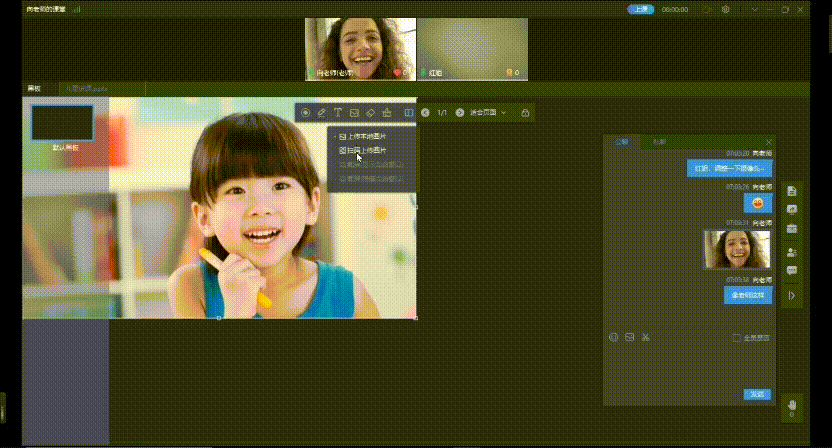The width and height of the screenshot is (832, 448).
Task: Switch to the public chat tab
Action: (x=622, y=142)
